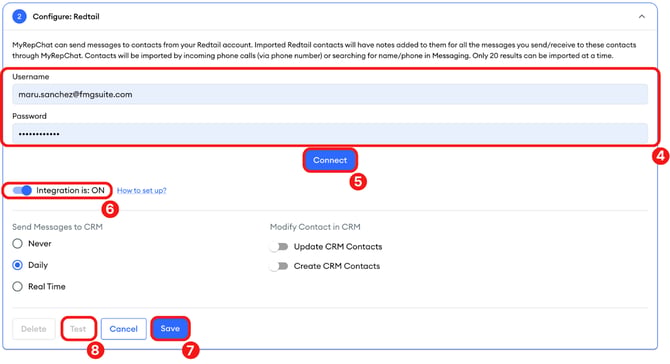Click the Username input field
This screenshot has height=364, width=670.
[330, 94]
